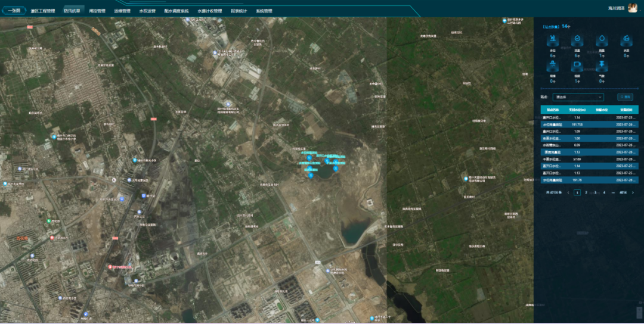
Task: Click the 预警水位 column header
Action: point(602,110)
